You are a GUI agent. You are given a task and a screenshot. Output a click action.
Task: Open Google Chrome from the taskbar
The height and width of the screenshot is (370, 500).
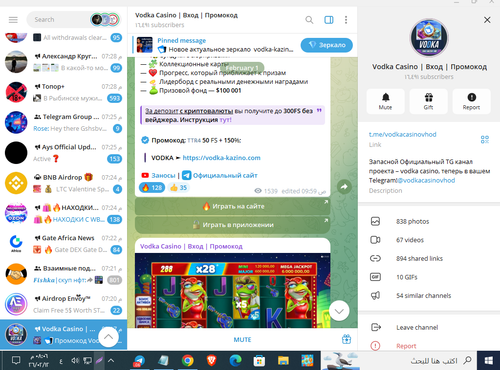point(188,360)
